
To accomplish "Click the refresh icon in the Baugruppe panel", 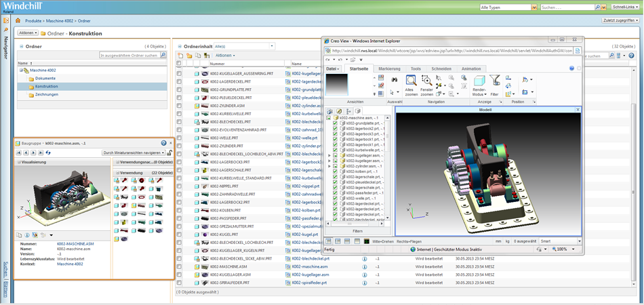I will (47, 153).
